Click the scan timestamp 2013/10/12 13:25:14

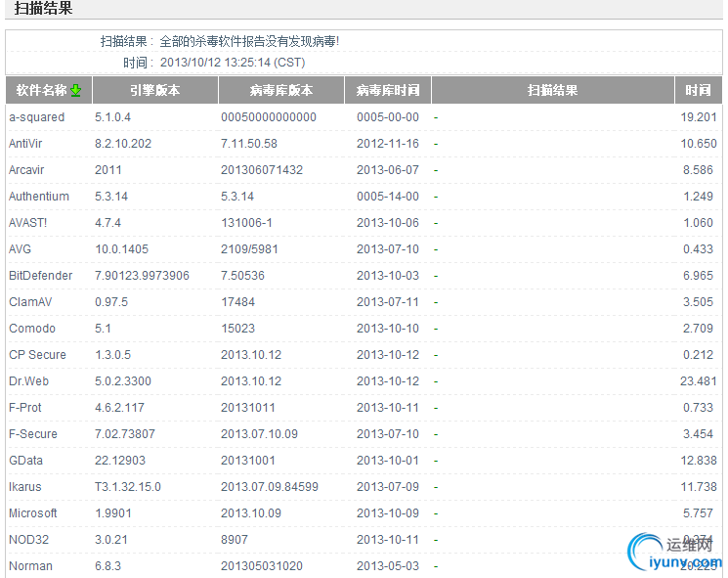[x=215, y=63]
